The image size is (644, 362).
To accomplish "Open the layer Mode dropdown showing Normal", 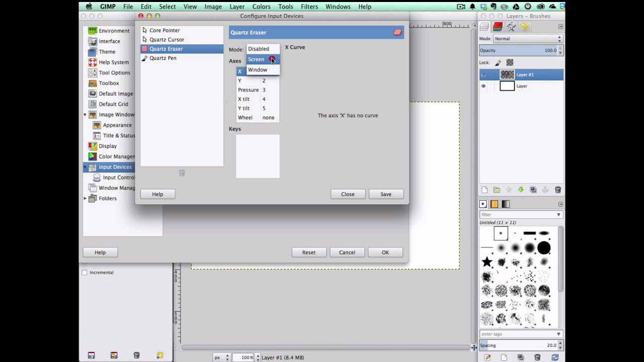I will point(528,39).
